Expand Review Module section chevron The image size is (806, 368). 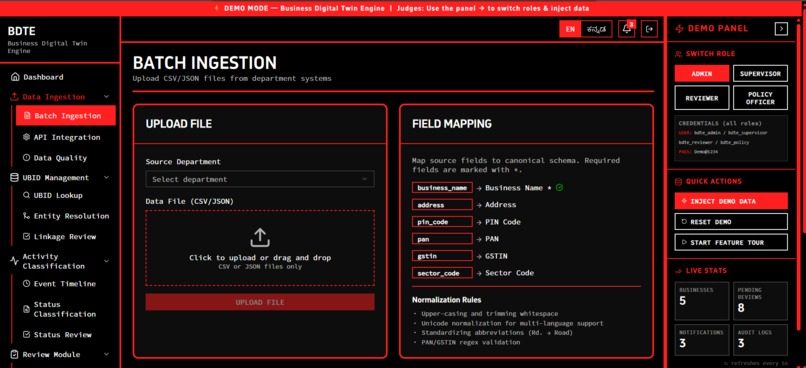[x=106, y=354]
